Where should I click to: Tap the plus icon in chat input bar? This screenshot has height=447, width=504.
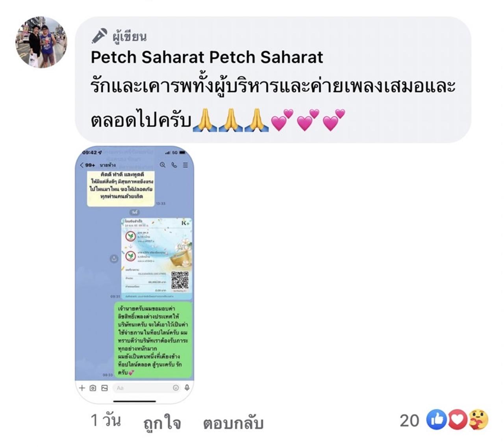[x=82, y=388]
